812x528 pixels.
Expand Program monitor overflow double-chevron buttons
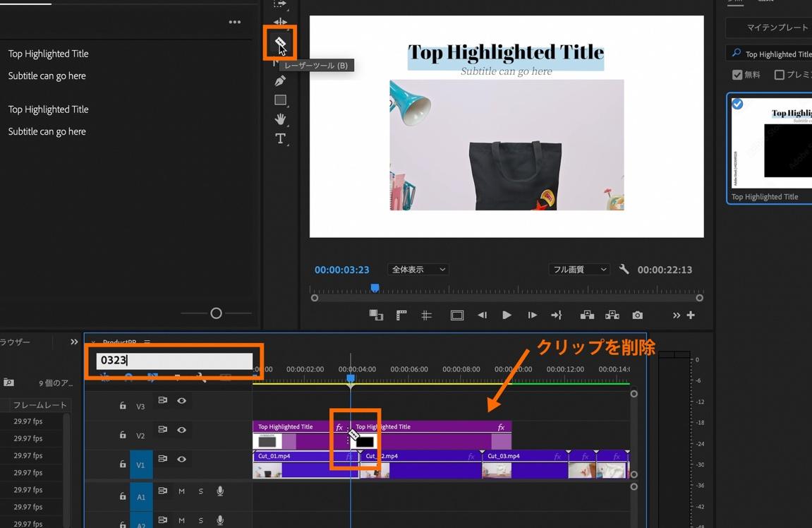(676, 315)
